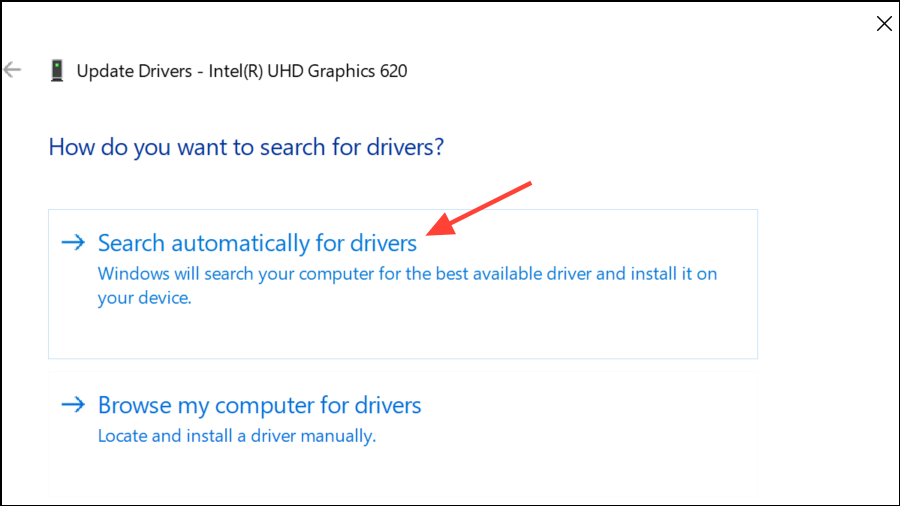900x506 pixels.
Task: Choose Browse my computer for drivers
Action: pyautogui.click(x=259, y=405)
